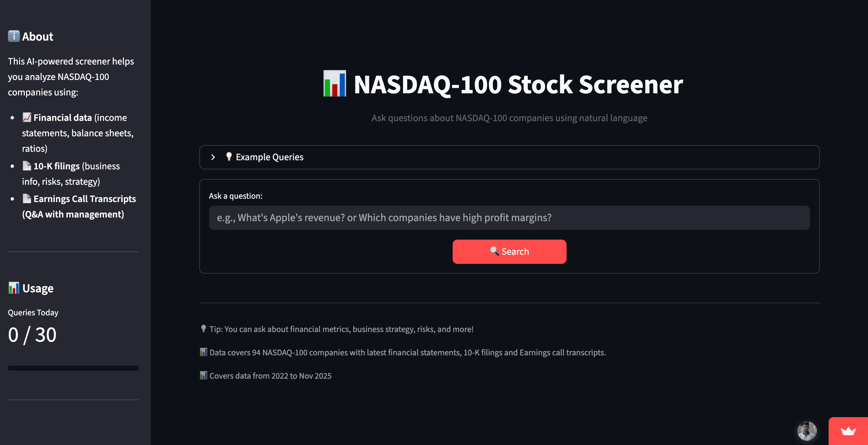The image size is (868, 445).
Task: Click the lightbulb icon next to the Tip message
Action: click(x=203, y=329)
